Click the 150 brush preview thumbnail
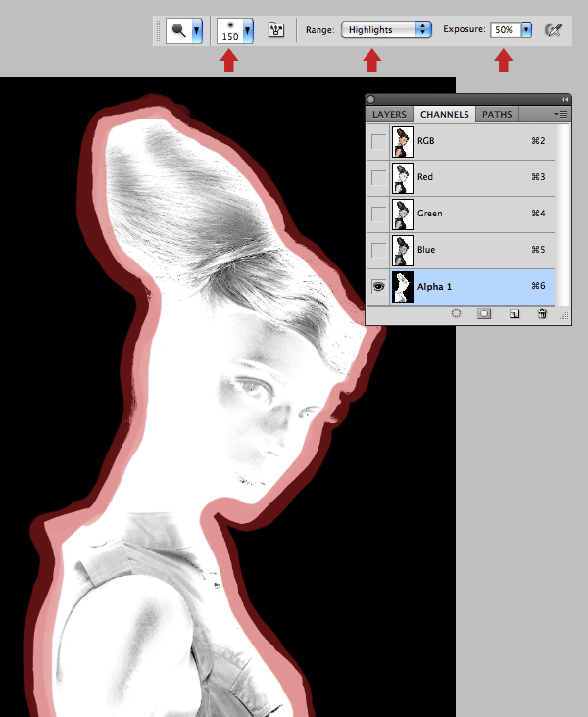The width and height of the screenshot is (588, 717). pos(230,30)
